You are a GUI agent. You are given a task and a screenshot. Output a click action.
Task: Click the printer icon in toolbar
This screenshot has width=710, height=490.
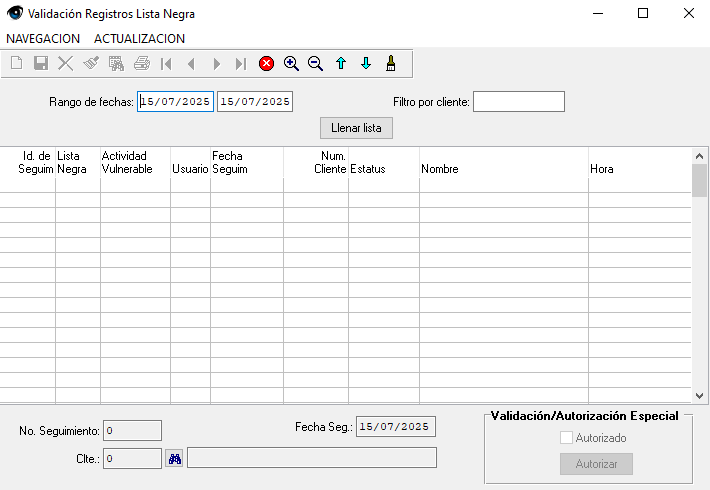coord(141,63)
